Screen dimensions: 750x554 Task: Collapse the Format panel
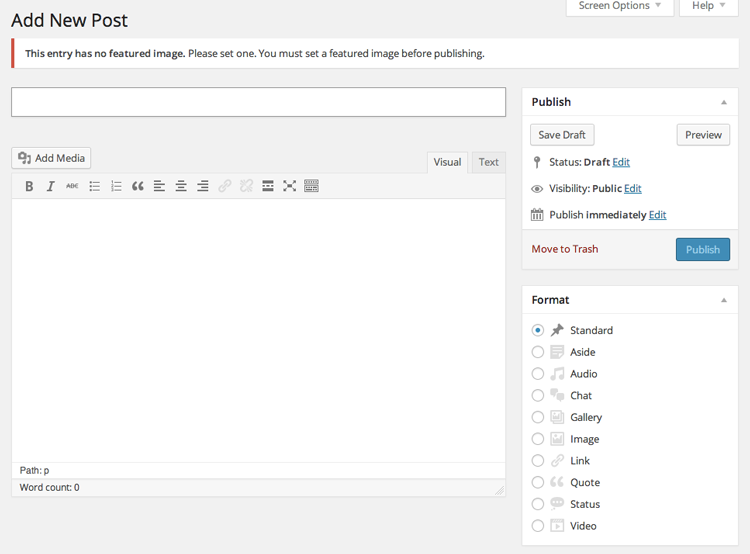pos(724,300)
